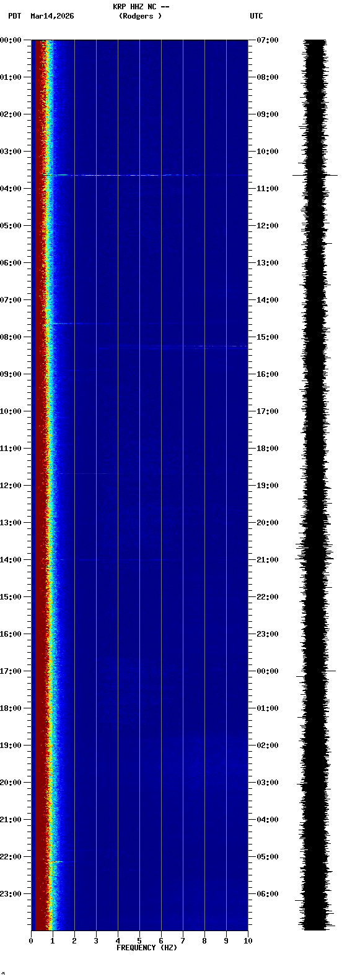Image resolution: width=342 pixels, height=980 pixels.
Task: Click the Mar14,2026 date label
Action: pyautogui.click(x=52, y=16)
